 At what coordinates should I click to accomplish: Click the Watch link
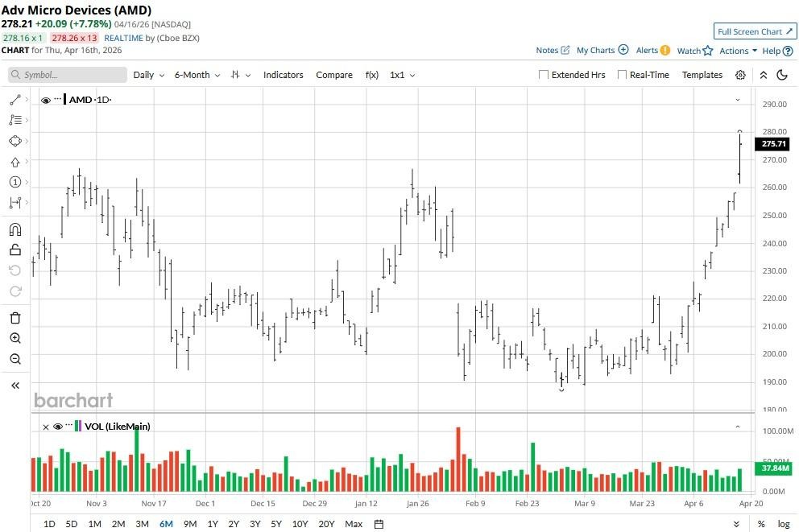(689, 51)
